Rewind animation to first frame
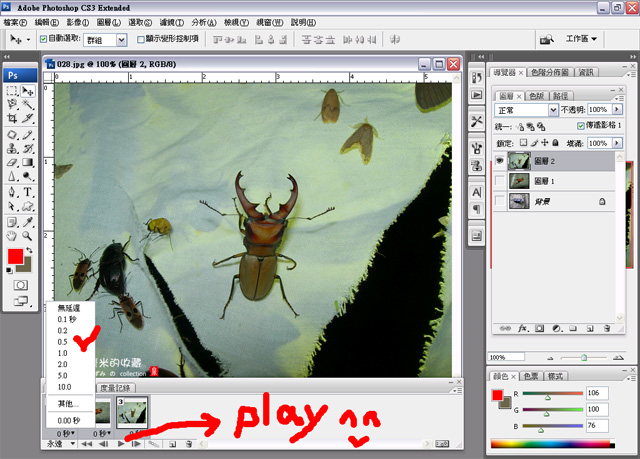Viewport: 640px width, 459px height. (x=88, y=442)
